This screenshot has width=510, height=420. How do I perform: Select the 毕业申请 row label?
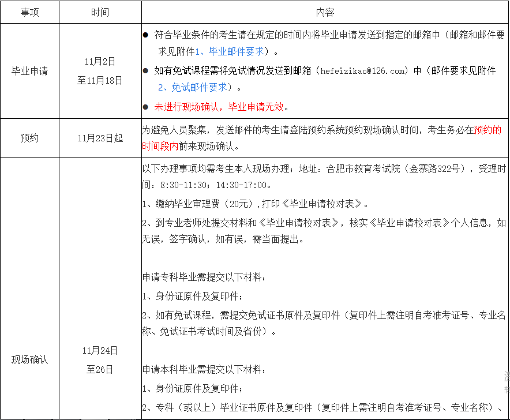29,71
